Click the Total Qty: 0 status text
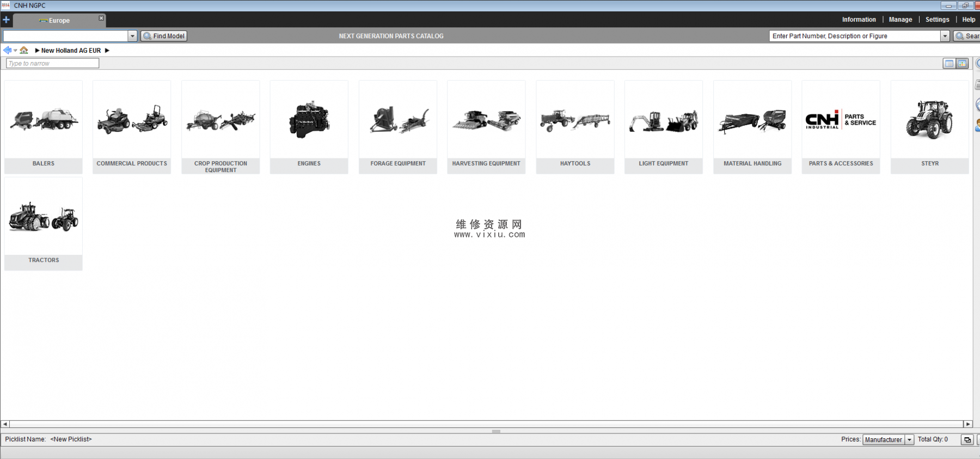 click(933, 439)
